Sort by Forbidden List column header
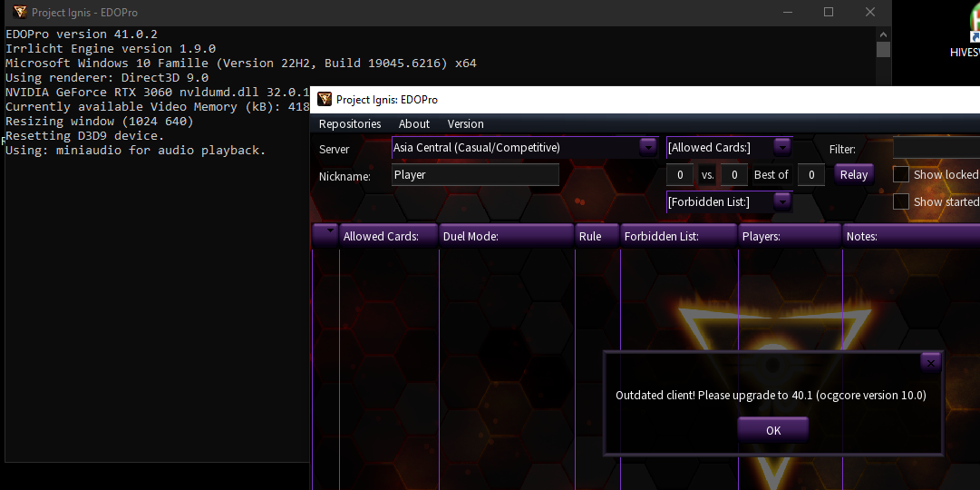Viewport: 980px width, 490px height. coord(679,235)
